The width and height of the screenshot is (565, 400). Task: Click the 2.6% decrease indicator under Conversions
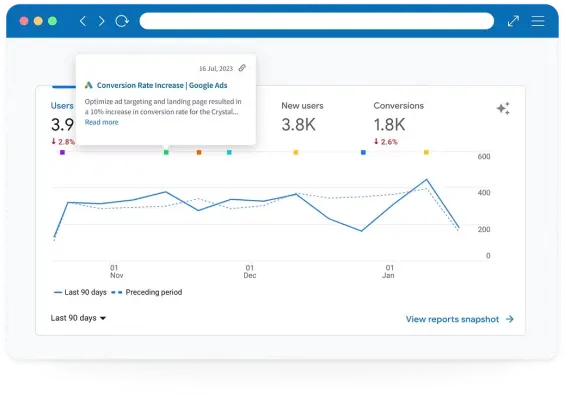(x=386, y=142)
